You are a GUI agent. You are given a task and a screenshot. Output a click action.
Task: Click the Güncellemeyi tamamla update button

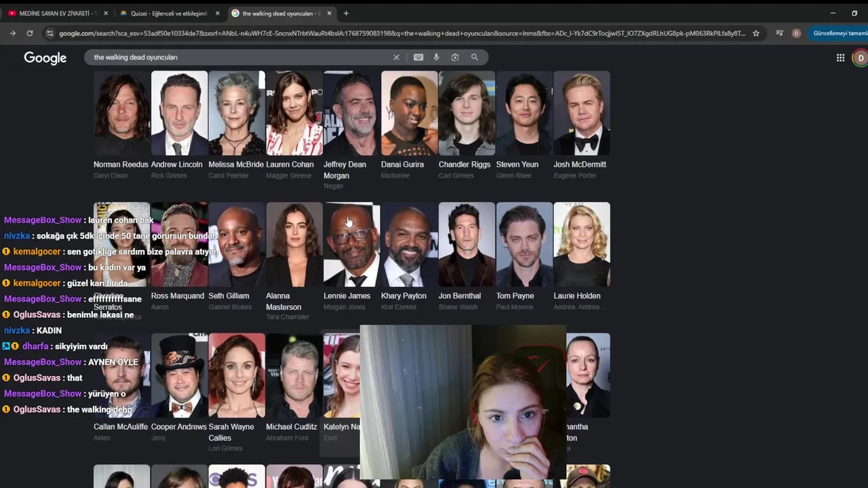(840, 33)
